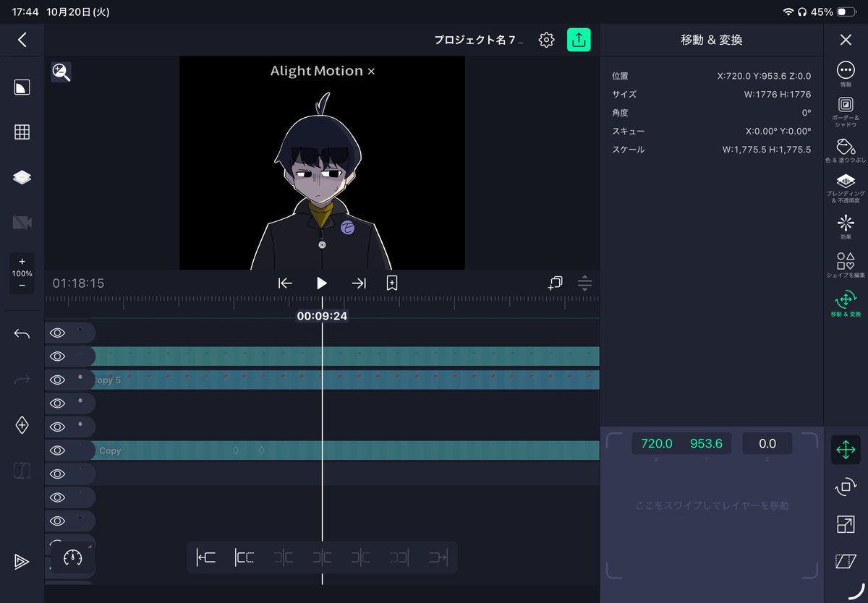The image size is (868, 603).
Task: Zoom in with the plus button
Action: (22, 262)
